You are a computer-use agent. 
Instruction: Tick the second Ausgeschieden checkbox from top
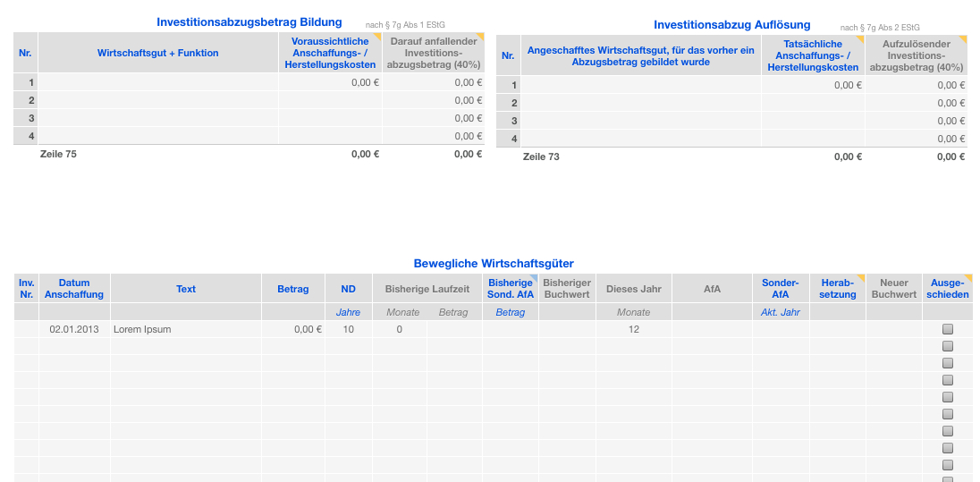pyautogui.click(x=948, y=346)
